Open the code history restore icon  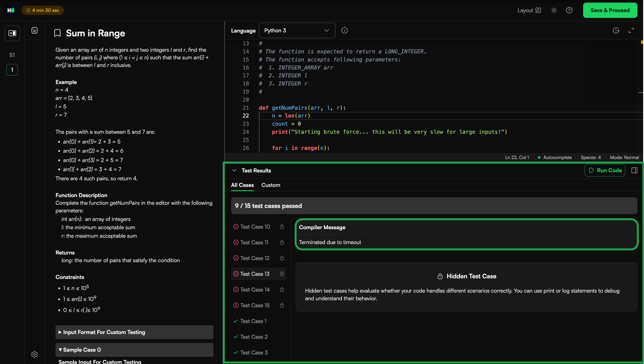click(x=616, y=30)
